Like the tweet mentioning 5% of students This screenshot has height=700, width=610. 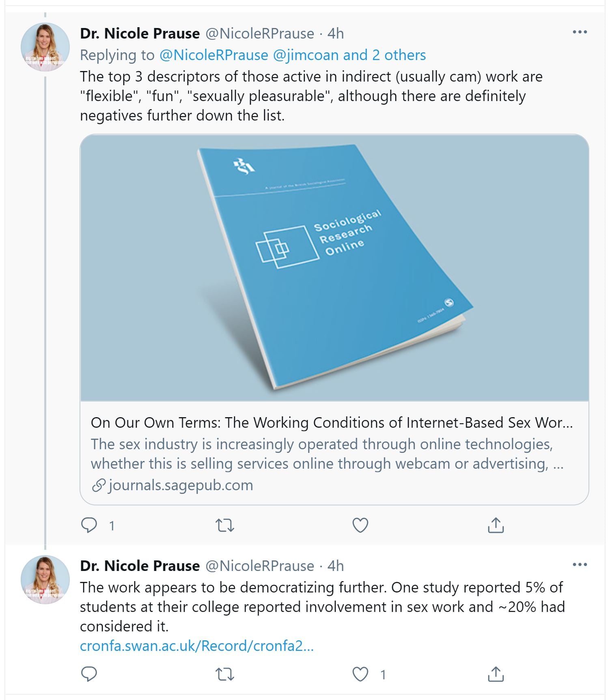(x=360, y=674)
